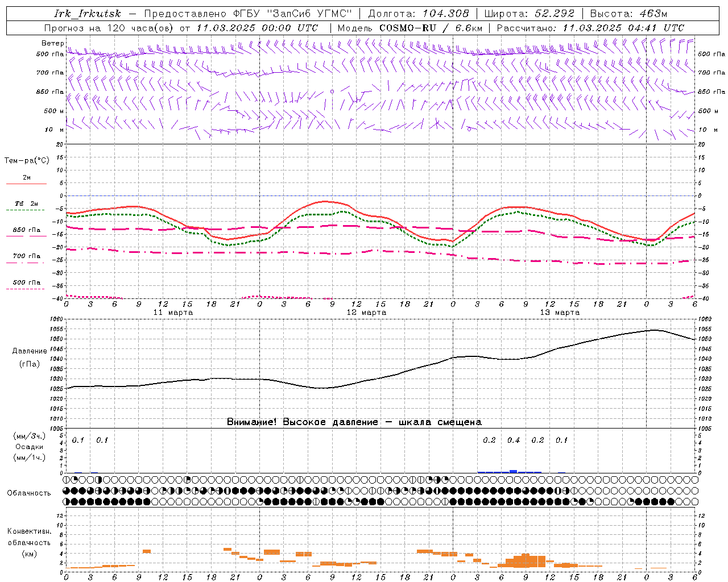Click the "Конвективн." convective cloud label
The width and height of the screenshot is (728, 582).
[29, 531]
